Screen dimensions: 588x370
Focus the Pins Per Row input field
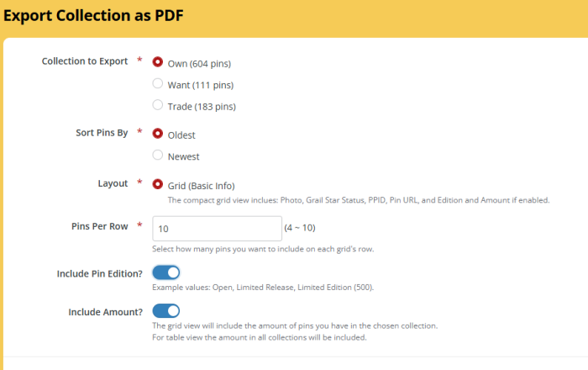tap(217, 229)
